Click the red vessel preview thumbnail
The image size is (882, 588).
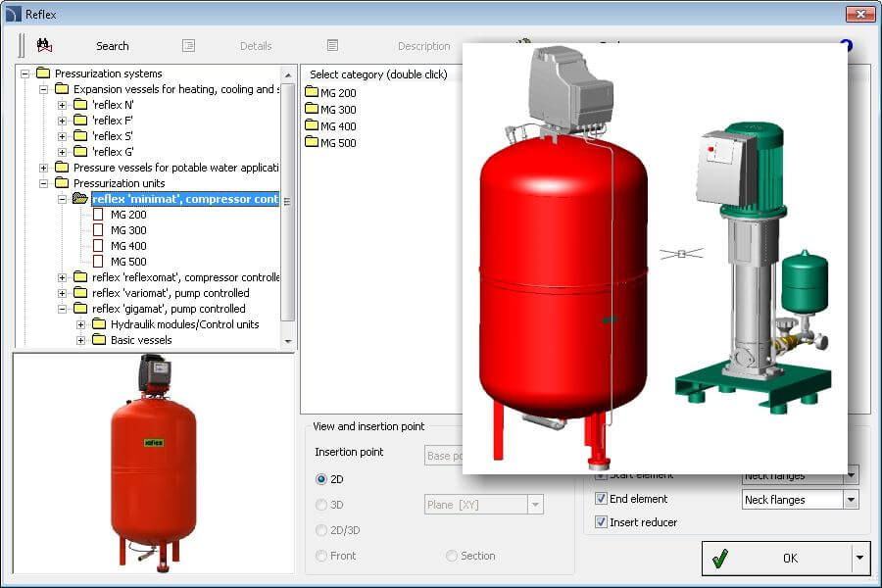click(x=153, y=463)
